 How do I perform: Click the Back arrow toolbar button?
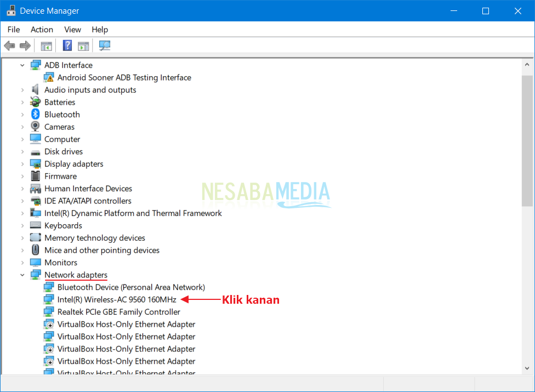(x=9, y=46)
